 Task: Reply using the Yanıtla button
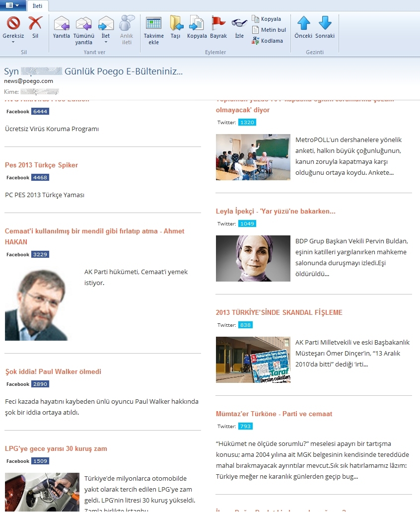(x=62, y=26)
